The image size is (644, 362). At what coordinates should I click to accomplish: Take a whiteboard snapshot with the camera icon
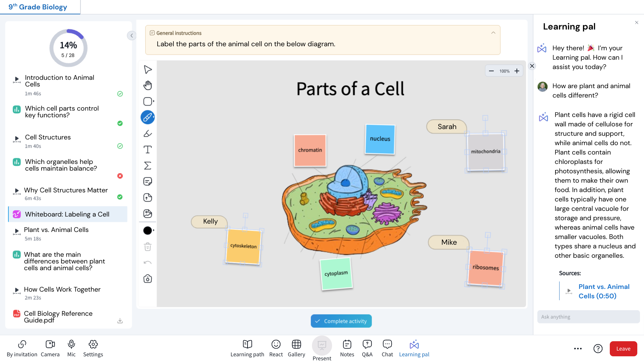[148, 279]
